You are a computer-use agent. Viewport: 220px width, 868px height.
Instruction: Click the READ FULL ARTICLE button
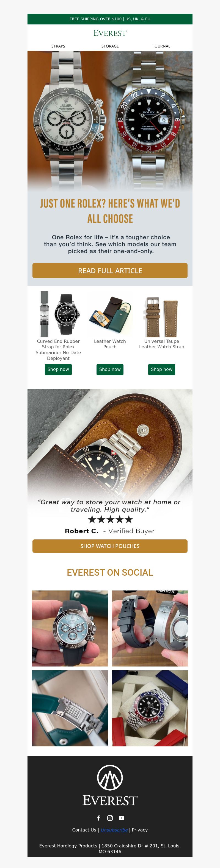(110, 271)
